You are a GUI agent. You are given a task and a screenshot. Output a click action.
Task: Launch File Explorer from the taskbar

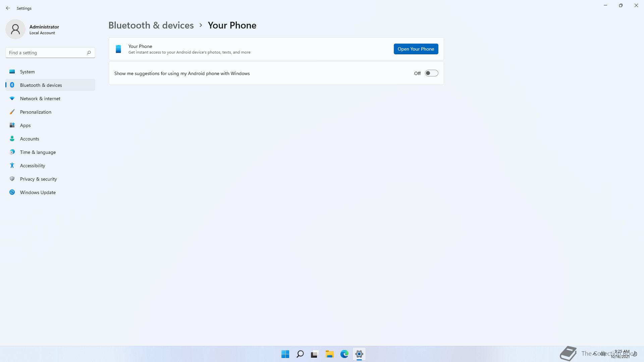[x=330, y=354]
